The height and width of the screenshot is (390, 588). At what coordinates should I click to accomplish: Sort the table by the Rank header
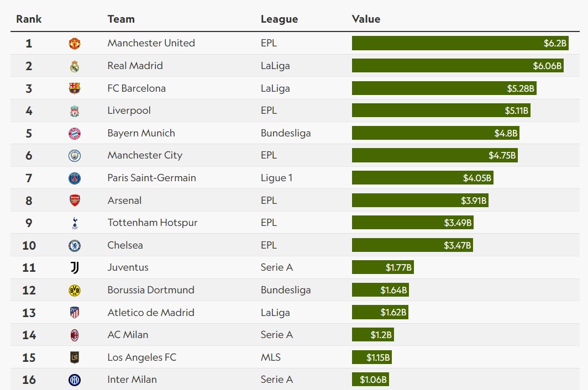point(29,19)
